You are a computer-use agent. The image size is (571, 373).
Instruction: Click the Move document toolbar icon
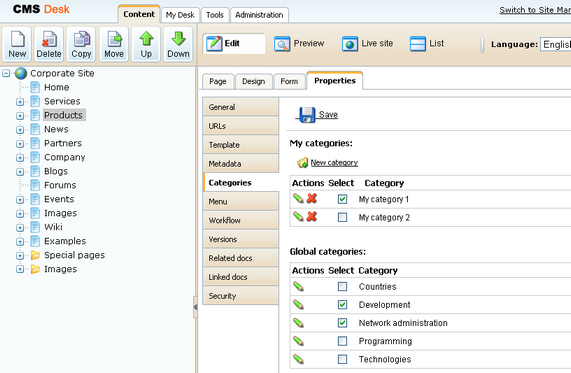(114, 44)
